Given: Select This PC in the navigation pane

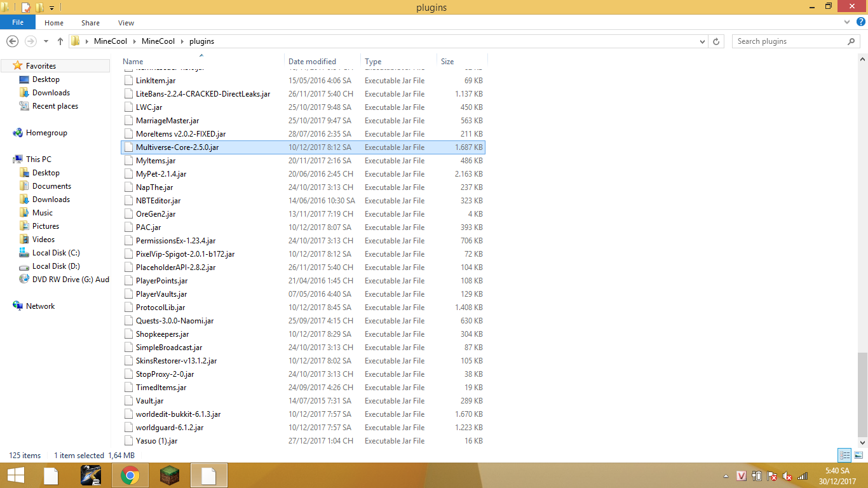Looking at the screenshot, I should [x=38, y=159].
